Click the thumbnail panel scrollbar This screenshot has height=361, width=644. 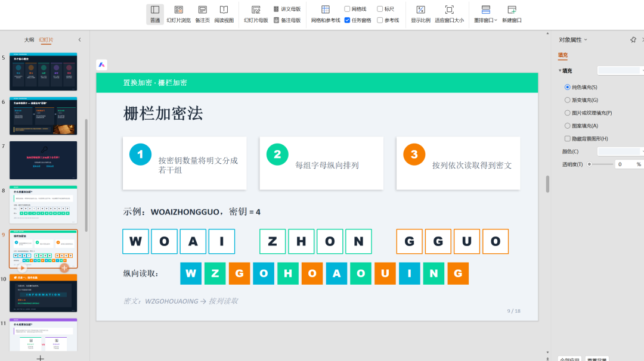[86, 175]
